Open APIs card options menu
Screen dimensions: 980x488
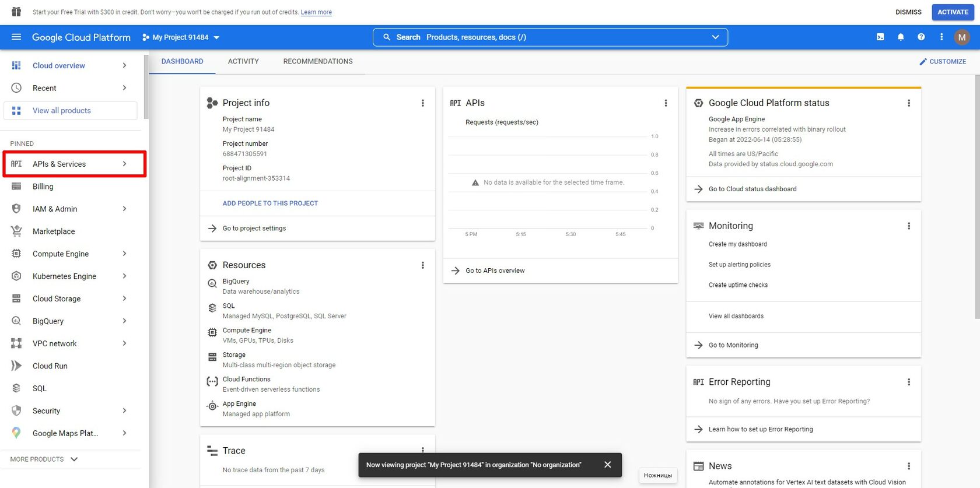pyautogui.click(x=666, y=103)
